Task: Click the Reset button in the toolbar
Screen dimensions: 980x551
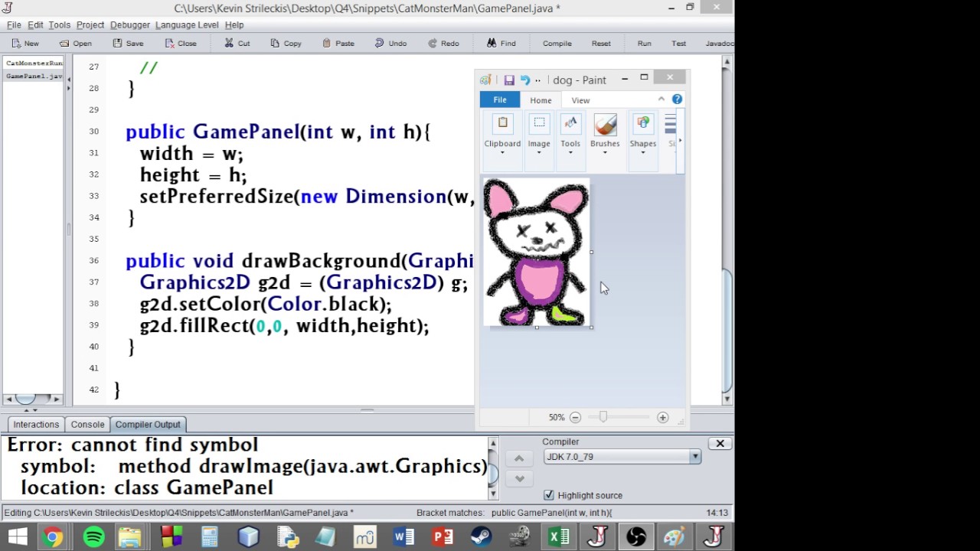Action: point(601,44)
